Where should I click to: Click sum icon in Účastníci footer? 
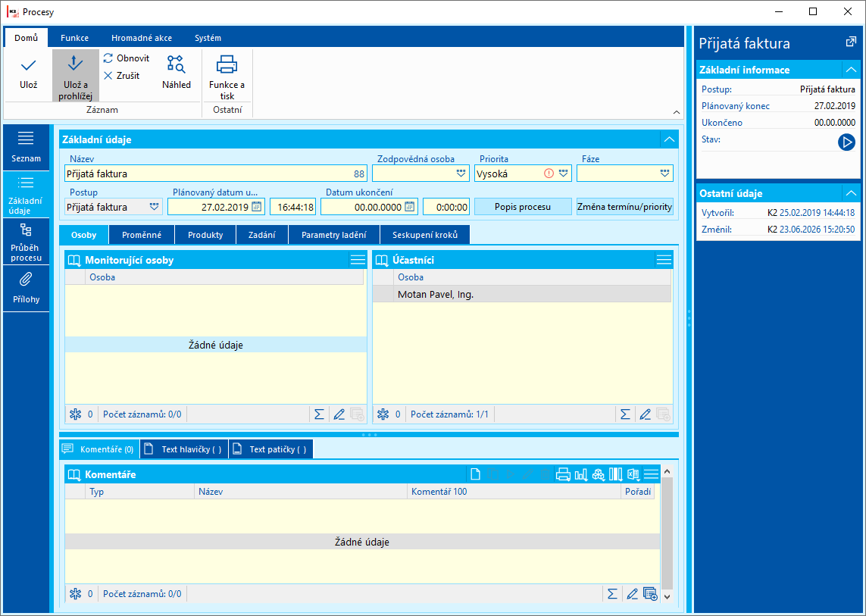(x=625, y=414)
